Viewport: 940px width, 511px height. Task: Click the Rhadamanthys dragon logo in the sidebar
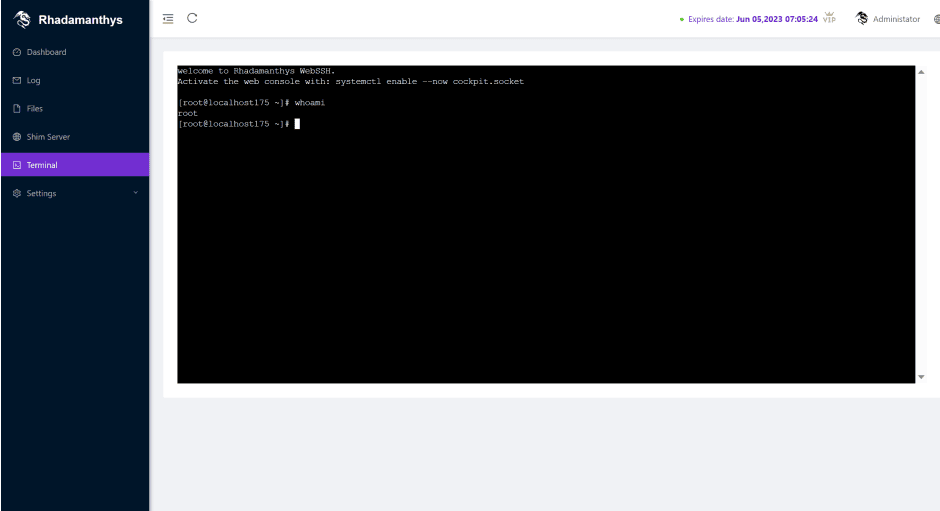click(x=22, y=19)
